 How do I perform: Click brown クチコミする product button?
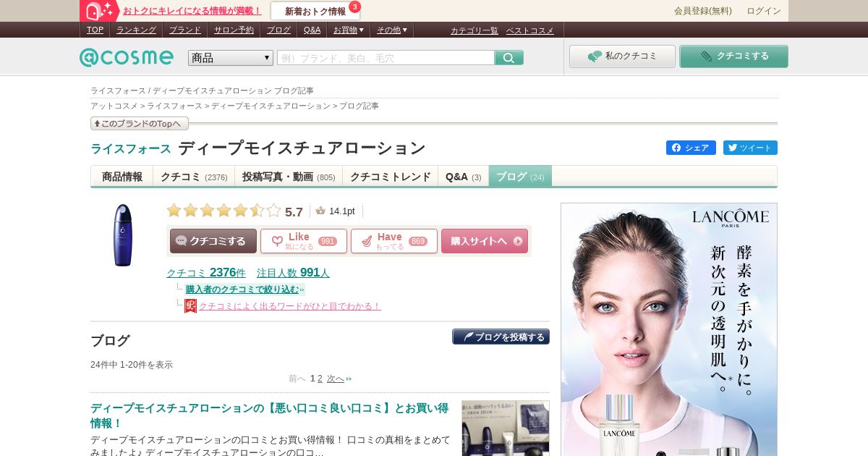[x=213, y=241]
